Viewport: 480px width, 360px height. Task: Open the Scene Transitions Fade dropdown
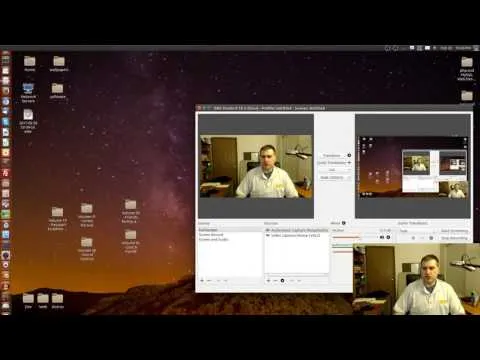pos(418,231)
